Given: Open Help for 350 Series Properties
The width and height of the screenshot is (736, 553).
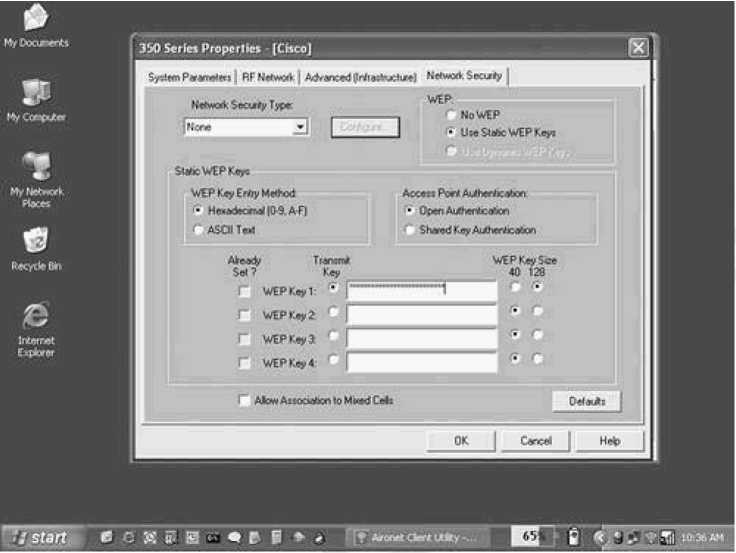Looking at the screenshot, I should click(609, 441).
